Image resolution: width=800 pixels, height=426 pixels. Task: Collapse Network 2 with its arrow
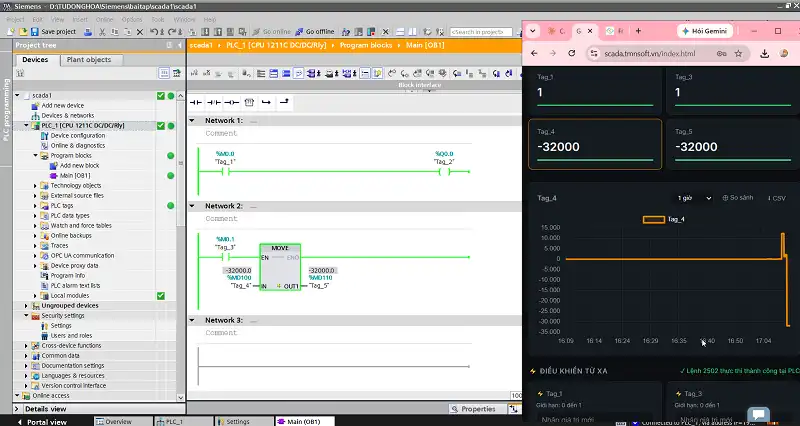tap(192, 206)
